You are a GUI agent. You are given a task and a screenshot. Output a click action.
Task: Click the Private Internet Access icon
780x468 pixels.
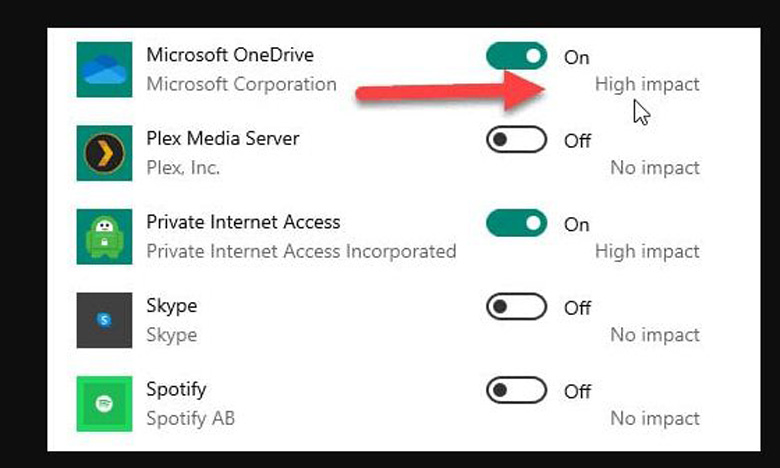click(x=104, y=237)
